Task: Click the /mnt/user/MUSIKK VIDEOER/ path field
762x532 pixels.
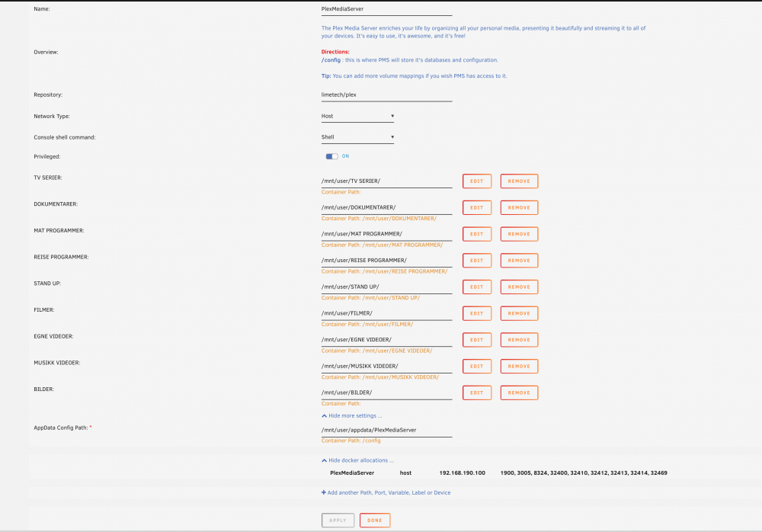Action: (x=386, y=366)
